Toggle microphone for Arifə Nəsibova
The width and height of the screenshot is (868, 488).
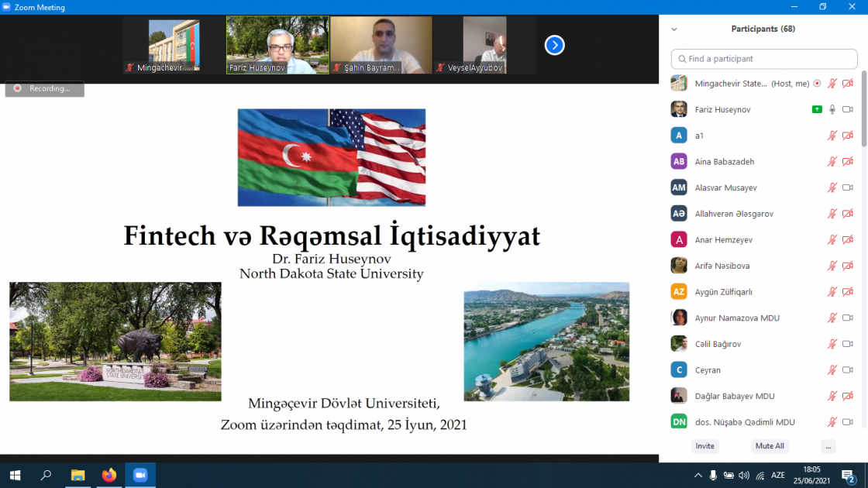tap(832, 266)
